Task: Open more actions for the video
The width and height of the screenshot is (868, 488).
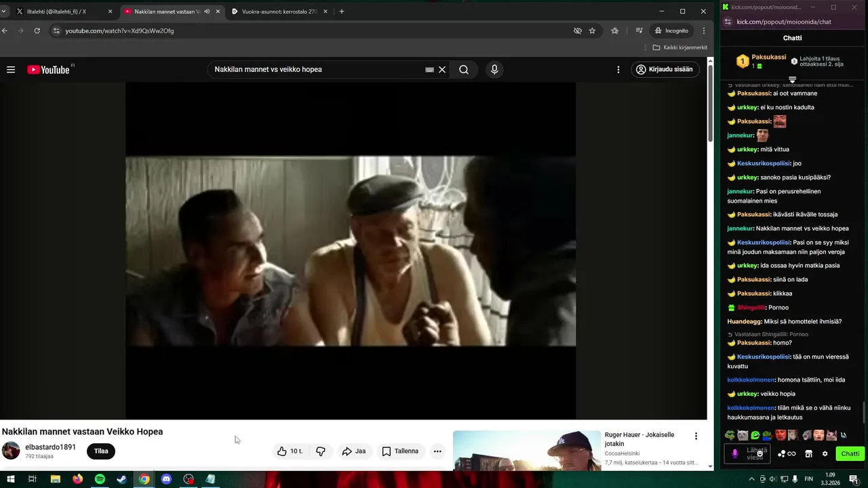Action: tap(437, 451)
